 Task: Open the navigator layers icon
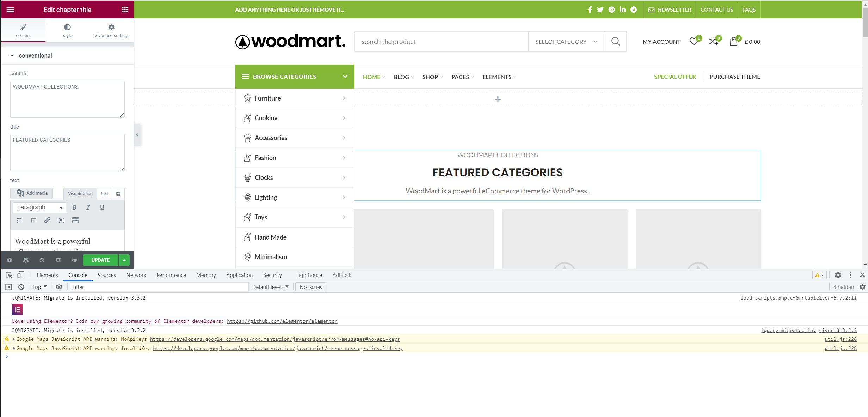26,260
